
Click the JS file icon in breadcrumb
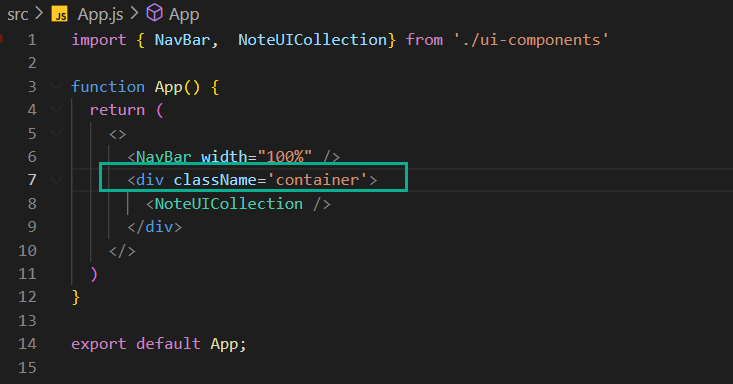click(60, 14)
